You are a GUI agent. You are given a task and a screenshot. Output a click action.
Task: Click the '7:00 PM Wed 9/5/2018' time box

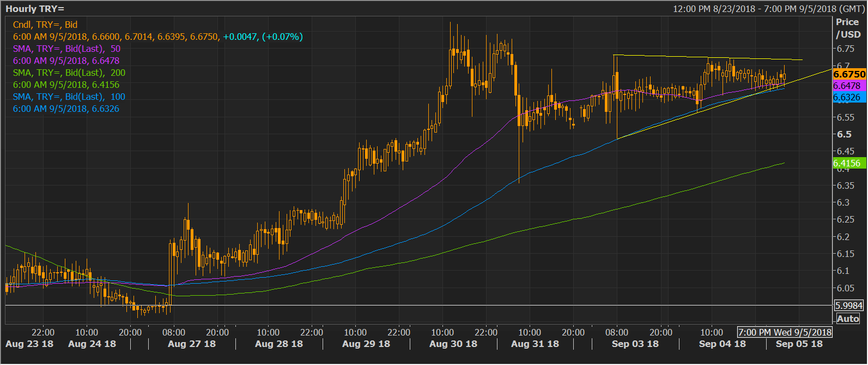tap(785, 332)
